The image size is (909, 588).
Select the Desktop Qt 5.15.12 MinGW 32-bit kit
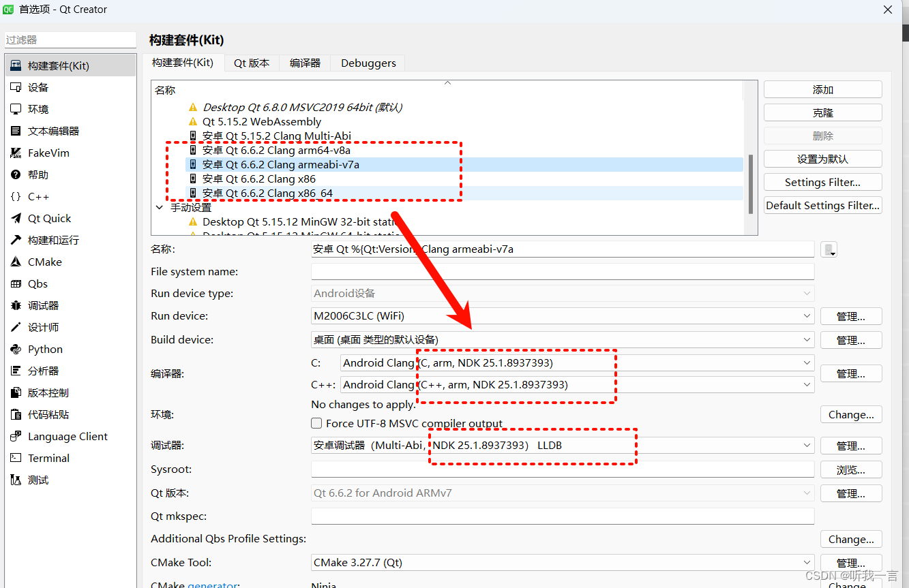click(300, 221)
